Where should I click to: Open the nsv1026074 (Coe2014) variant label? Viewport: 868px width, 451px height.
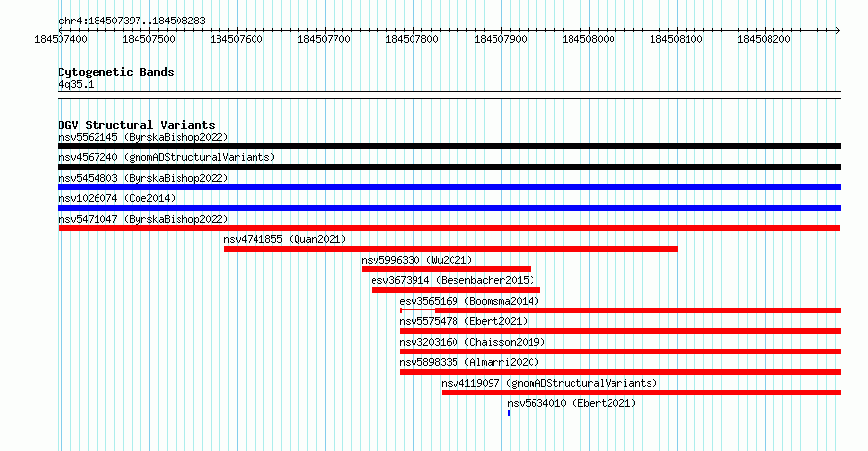[x=117, y=198]
